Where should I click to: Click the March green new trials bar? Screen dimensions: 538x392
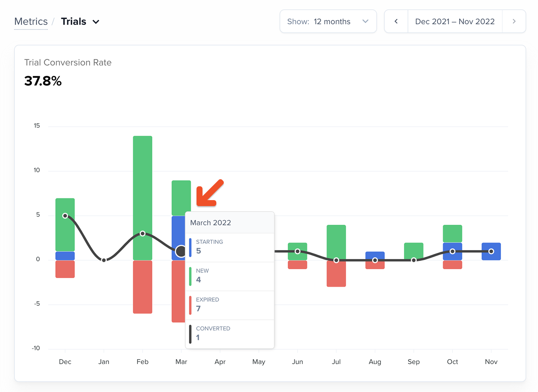pos(181,198)
